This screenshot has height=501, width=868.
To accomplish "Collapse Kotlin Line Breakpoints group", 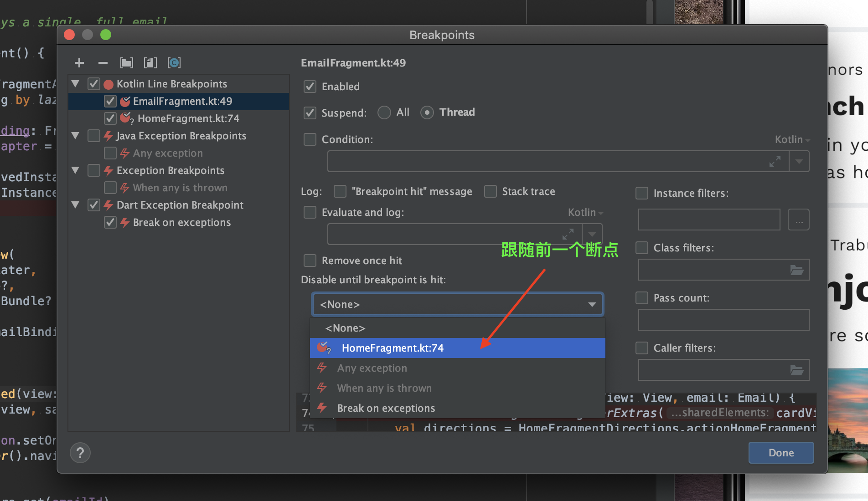I will coord(76,84).
